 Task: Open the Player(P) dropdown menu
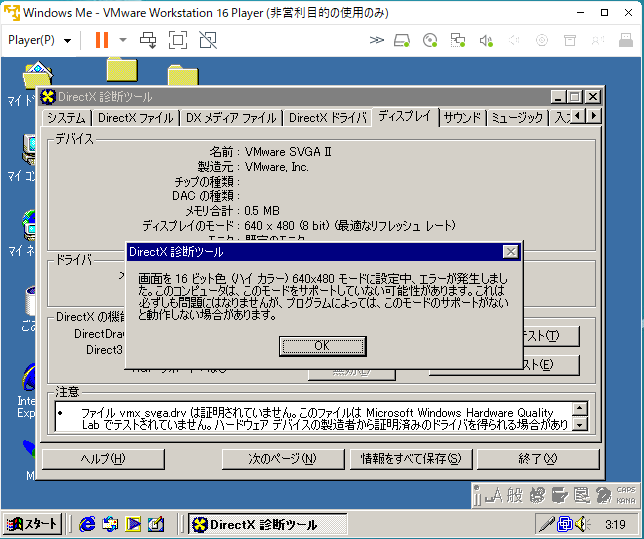39,40
